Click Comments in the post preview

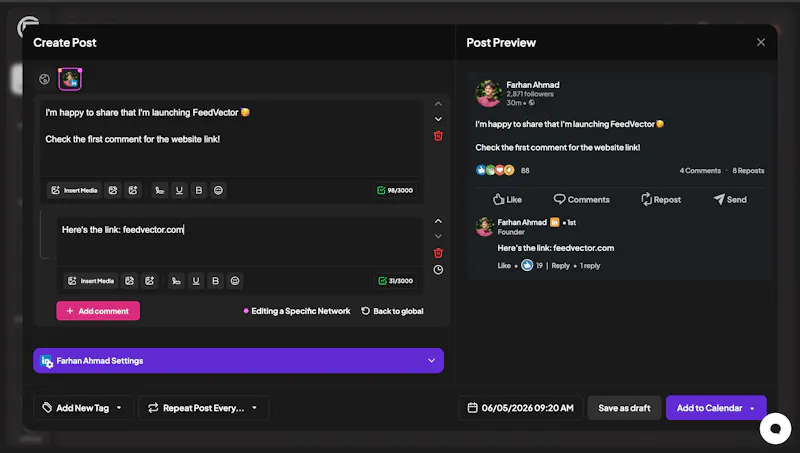[x=582, y=199]
